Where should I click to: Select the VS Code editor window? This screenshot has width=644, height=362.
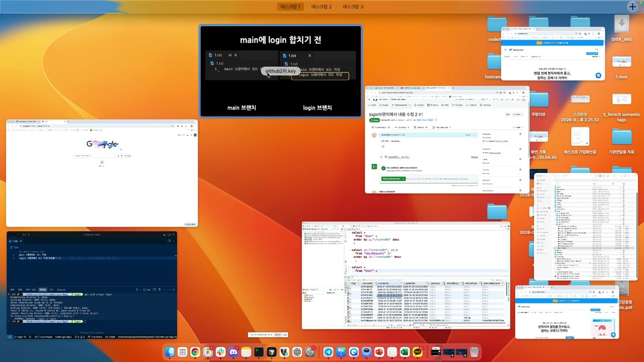(x=92, y=285)
